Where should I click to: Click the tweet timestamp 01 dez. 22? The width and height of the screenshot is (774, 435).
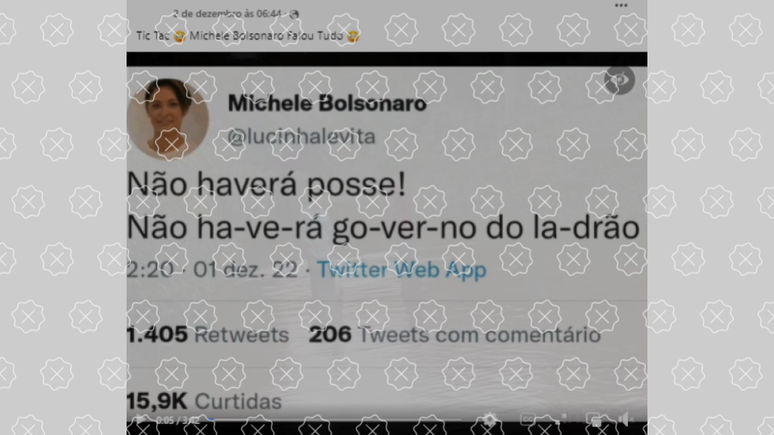point(245,270)
